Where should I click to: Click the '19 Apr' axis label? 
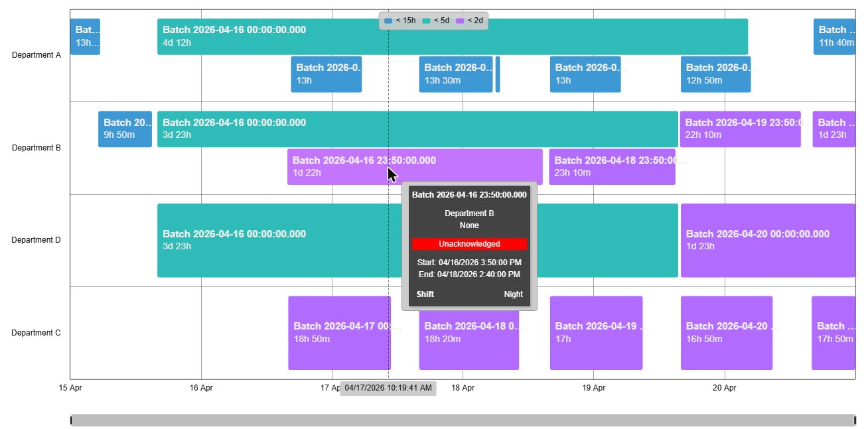[593, 387]
